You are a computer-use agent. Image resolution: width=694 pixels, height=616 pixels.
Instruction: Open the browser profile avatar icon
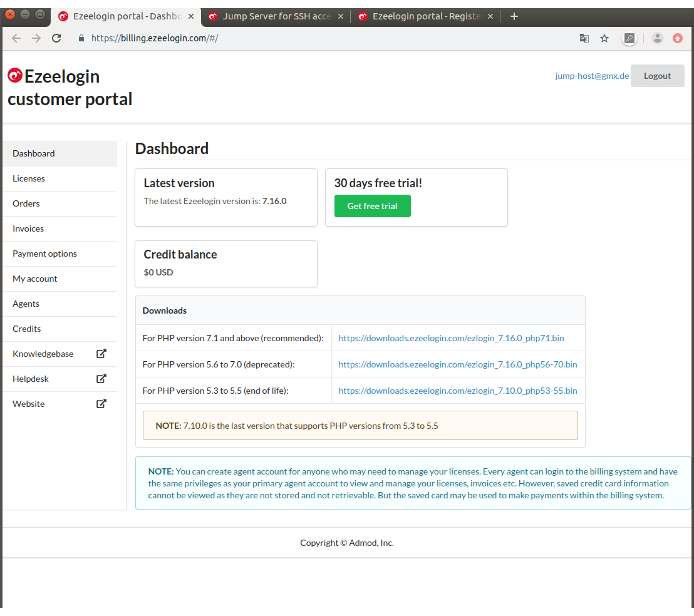657,38
